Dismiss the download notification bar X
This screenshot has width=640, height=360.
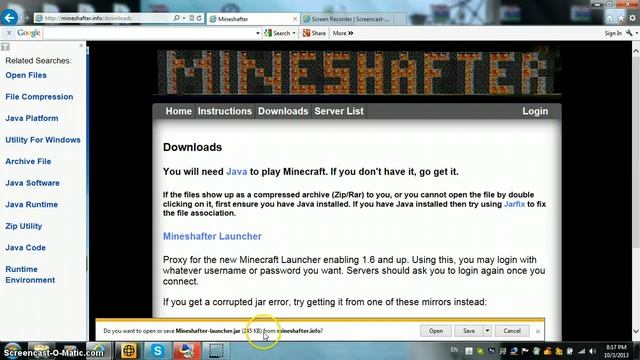[x=538, y=331]
